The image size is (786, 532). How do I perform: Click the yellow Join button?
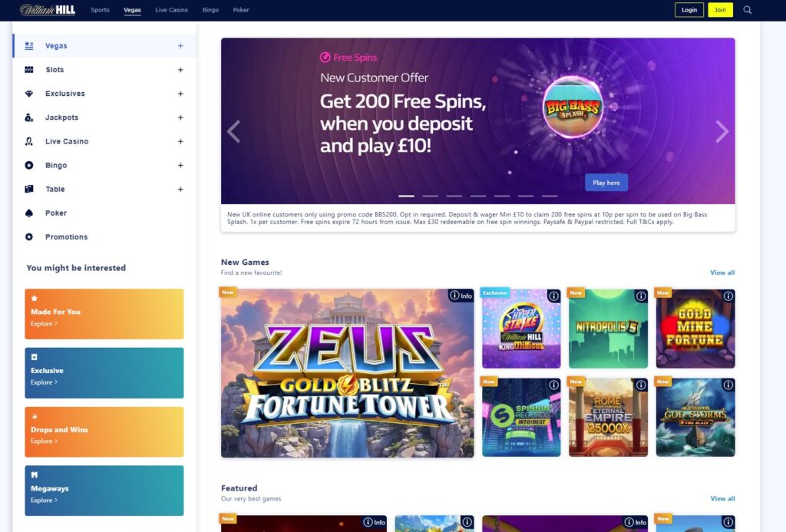point(720,10)
